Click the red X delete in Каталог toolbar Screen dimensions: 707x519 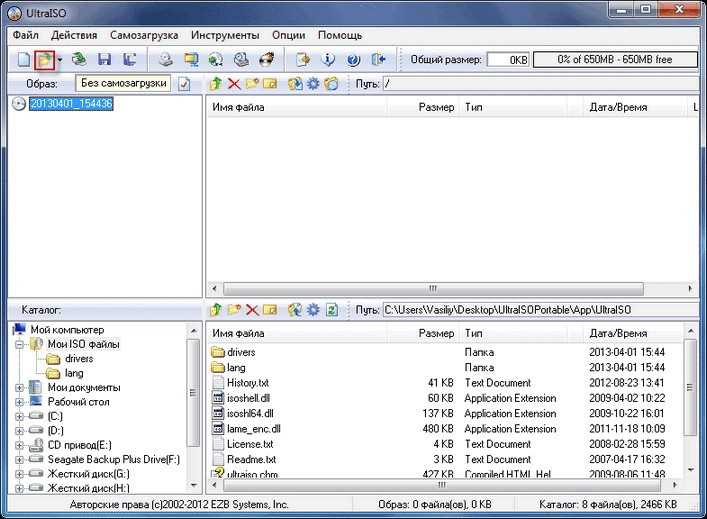click(x=252, y=310)
